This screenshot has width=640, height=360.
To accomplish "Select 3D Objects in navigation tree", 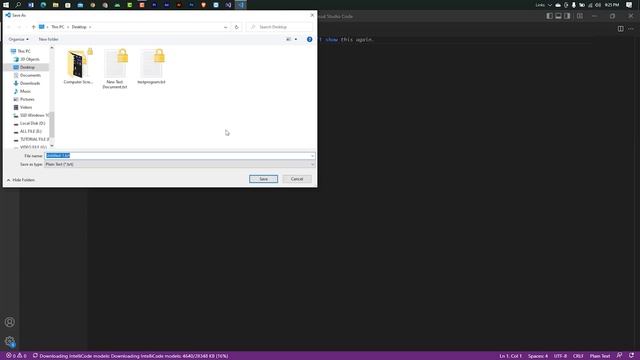I will coord(30,59).
